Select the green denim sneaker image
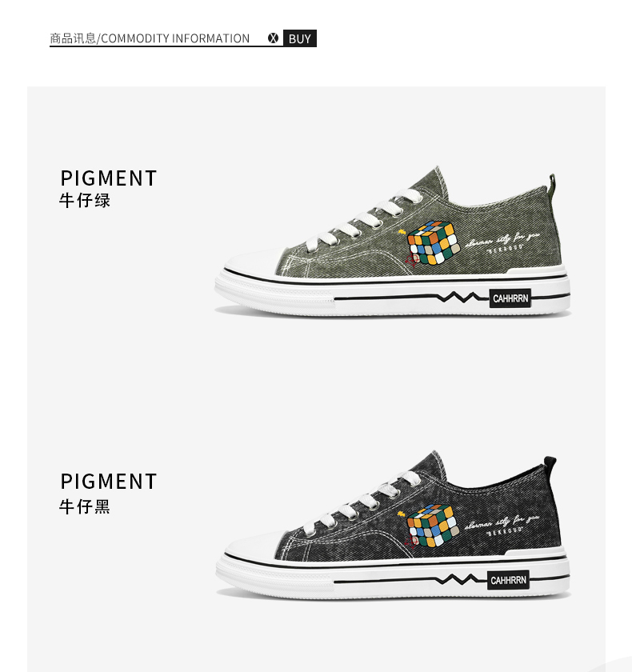This screenshot has height=672, width=632. click(x=393, y=242)
